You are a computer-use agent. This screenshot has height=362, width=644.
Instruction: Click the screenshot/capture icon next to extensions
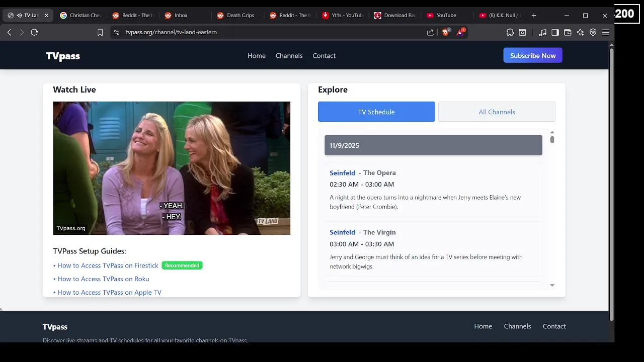click(x=523, y=32)
